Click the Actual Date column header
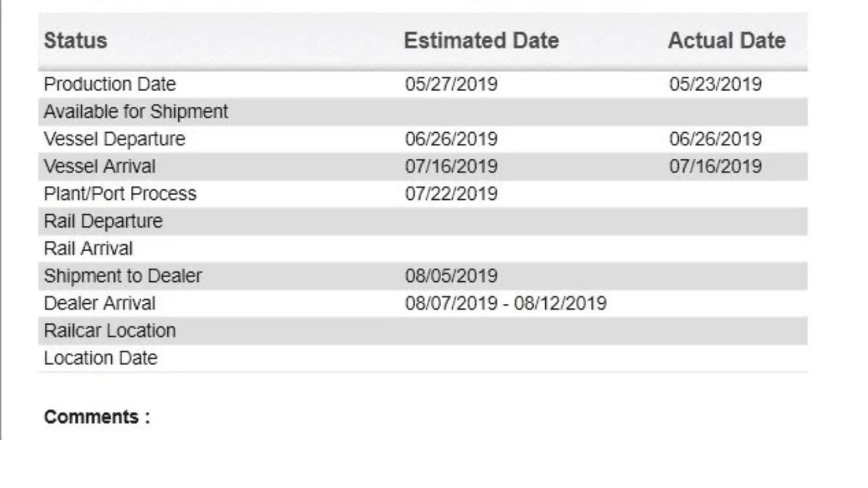Image resolution: width=868 pixels, height=488 pixels. click(x=727, y=41)
